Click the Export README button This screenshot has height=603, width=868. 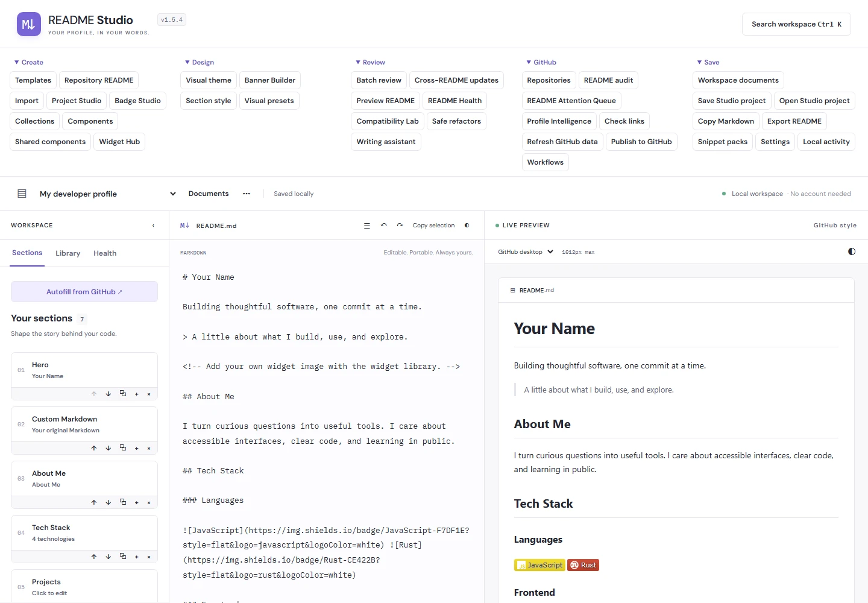click(794, 121)
